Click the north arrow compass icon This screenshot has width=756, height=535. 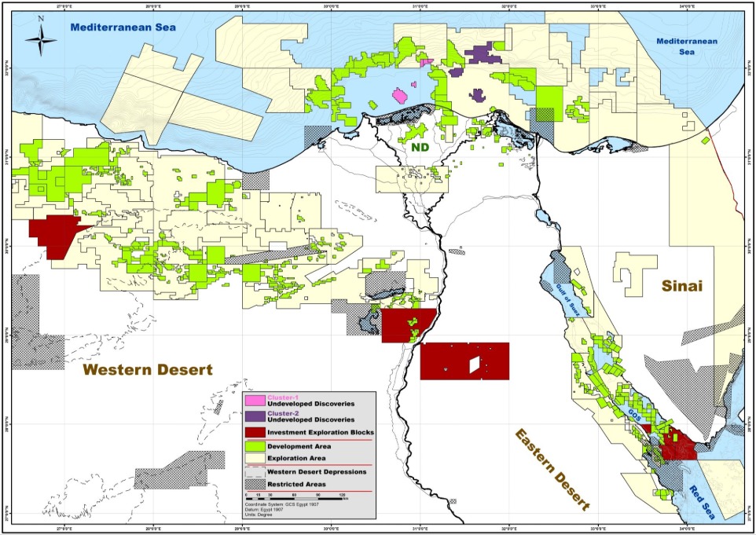coord(39,37)
